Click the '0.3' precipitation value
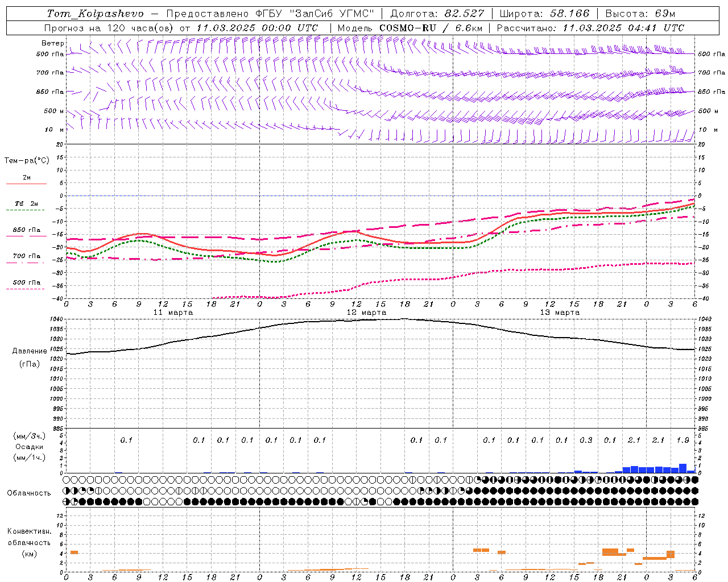The height and width of the screenshot is (582, 728). point(586,440)
